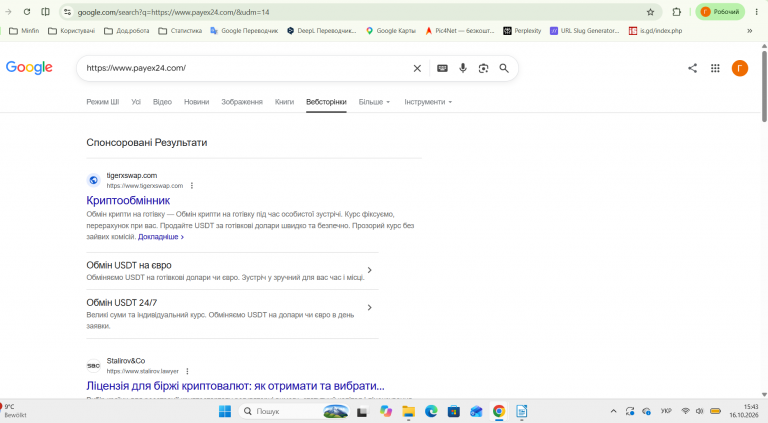Open the Windows Start menu
Viewport: 768px width, 423px height.
click(225, 411)
